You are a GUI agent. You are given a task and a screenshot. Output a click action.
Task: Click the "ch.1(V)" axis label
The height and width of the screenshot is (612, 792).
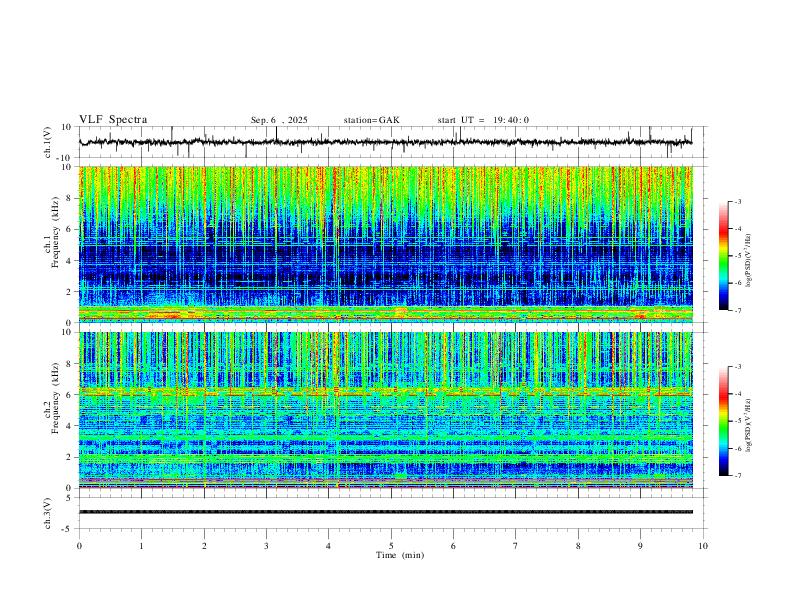pos(48,142)
